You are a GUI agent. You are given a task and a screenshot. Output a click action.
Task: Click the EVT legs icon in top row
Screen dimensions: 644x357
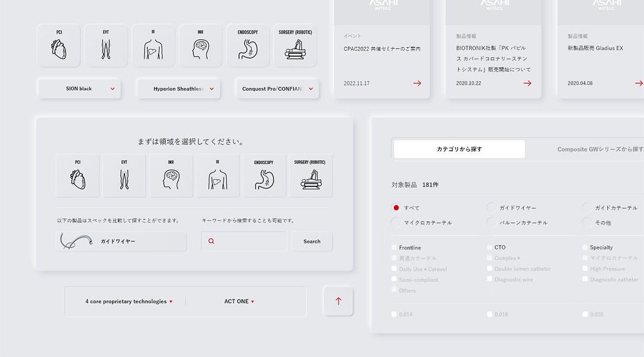click(x=106, y=46)
